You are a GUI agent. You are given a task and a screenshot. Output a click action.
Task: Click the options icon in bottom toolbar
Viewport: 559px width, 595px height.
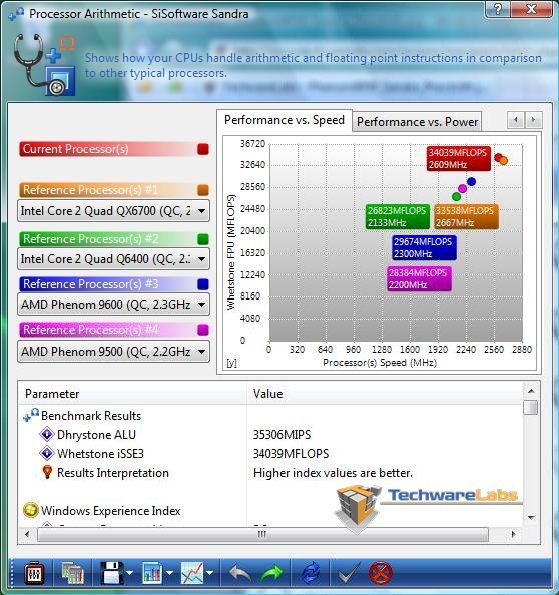pos(34,573)
